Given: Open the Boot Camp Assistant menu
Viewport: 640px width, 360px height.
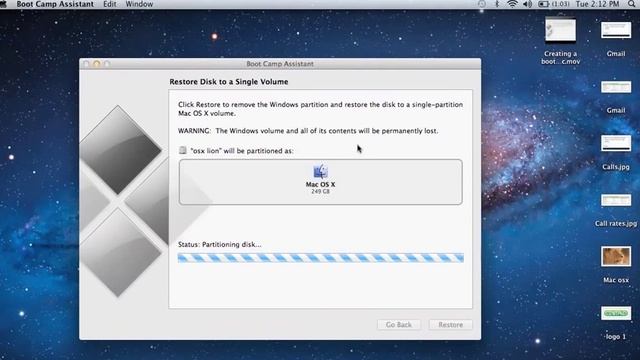Looking at the screenshot, I should point(55,4).
